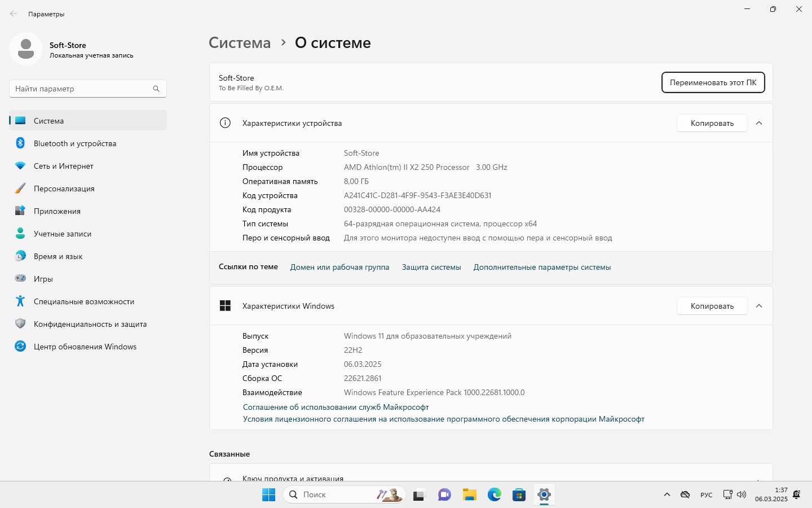This screenshot has width=812, height=508.
Task: Open Конфиденциальность и защита settings
Action: tap(88, 324)
